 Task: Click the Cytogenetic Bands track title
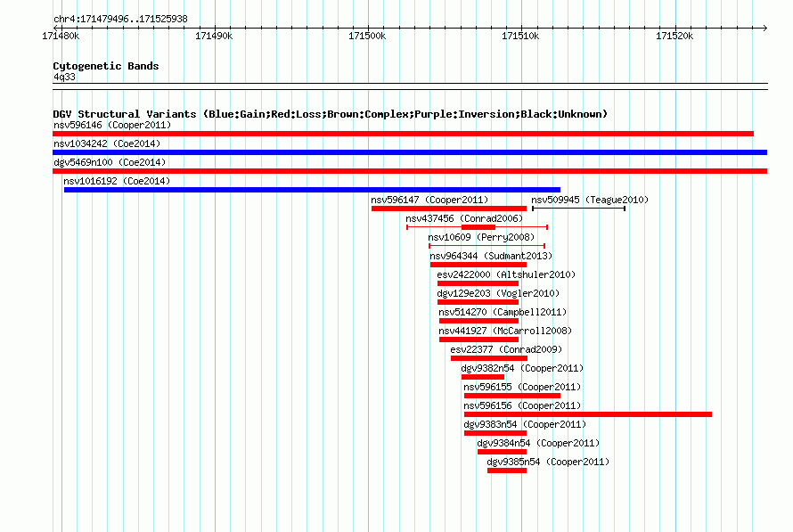pos(106,66)
